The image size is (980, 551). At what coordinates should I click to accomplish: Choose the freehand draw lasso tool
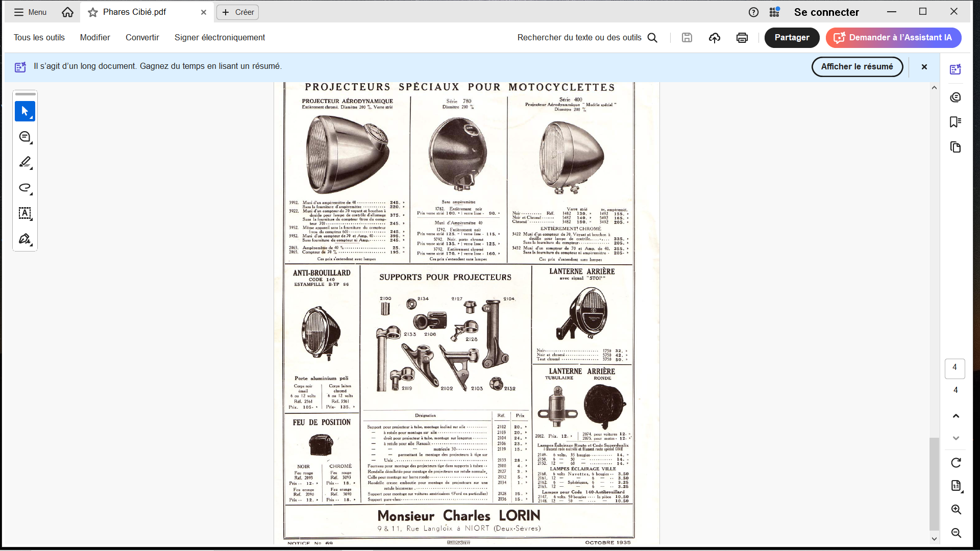click(x=24, y=188)
